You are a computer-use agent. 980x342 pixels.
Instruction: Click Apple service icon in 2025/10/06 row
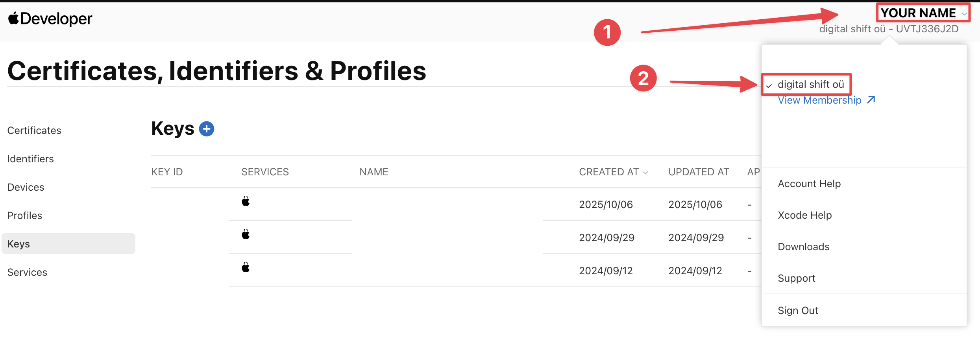[x=246, y=201]
